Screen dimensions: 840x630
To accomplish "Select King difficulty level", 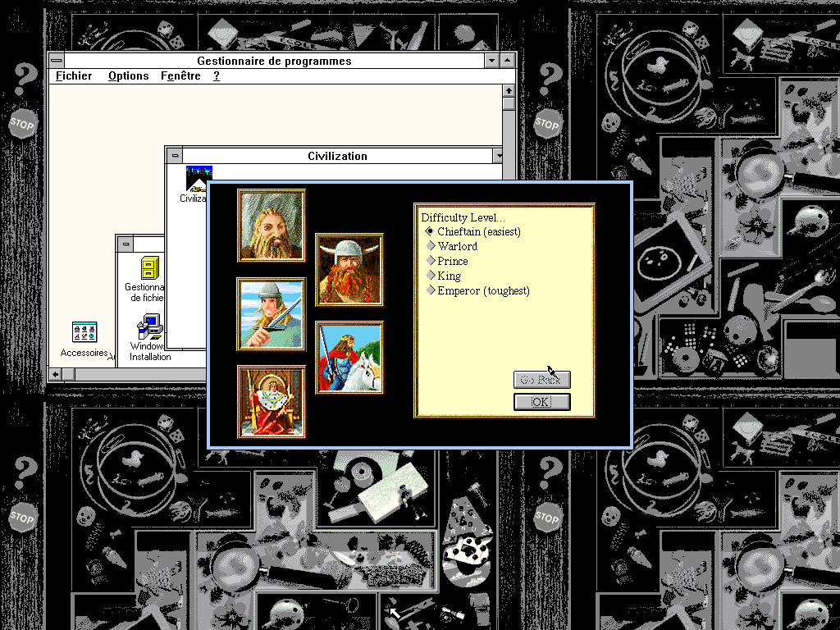I will pos(443,276).
